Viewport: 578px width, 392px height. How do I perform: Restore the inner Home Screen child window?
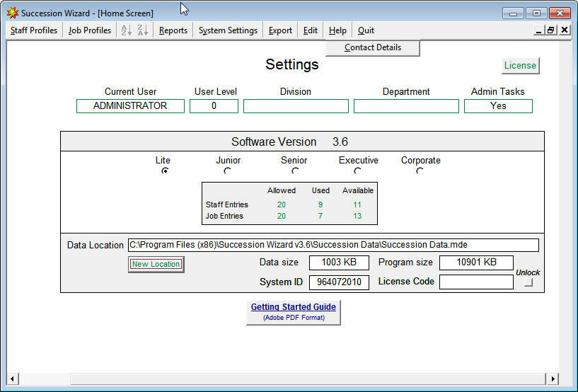pyautogui.click(x=550, y=30)
